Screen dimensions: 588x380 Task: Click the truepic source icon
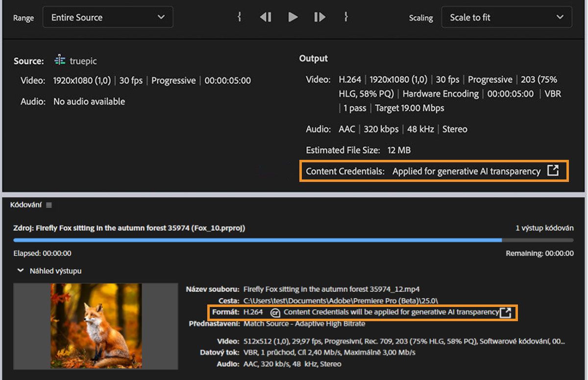point(60,60)
